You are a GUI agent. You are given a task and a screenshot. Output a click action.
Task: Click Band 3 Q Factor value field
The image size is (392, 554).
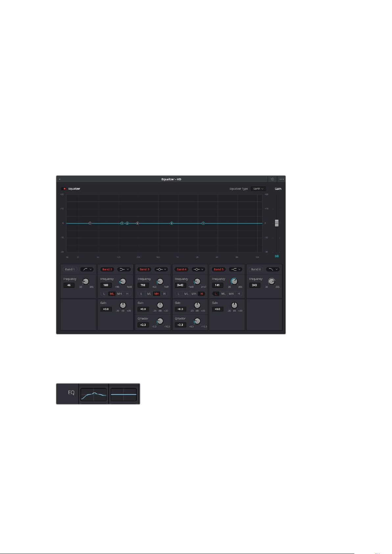click(x=143, y=325)
